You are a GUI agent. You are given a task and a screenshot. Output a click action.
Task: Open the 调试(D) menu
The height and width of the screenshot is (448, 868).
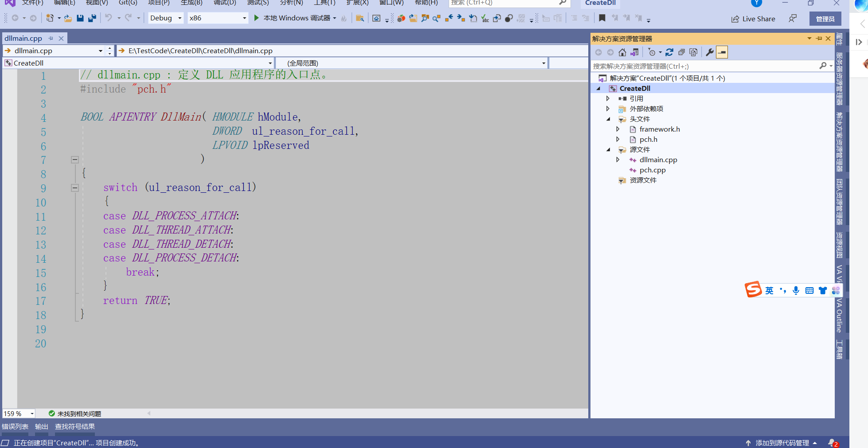pyautogui.click(x=224, y=4)
